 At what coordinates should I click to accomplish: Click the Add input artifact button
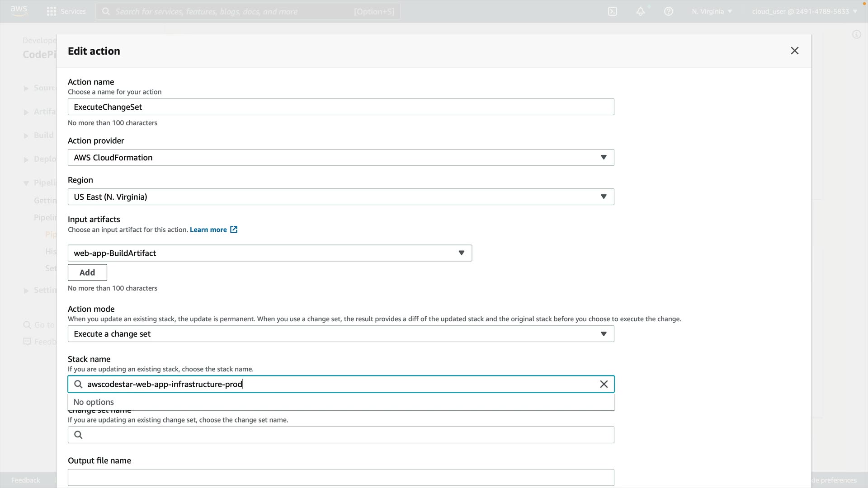pos(87,272)
